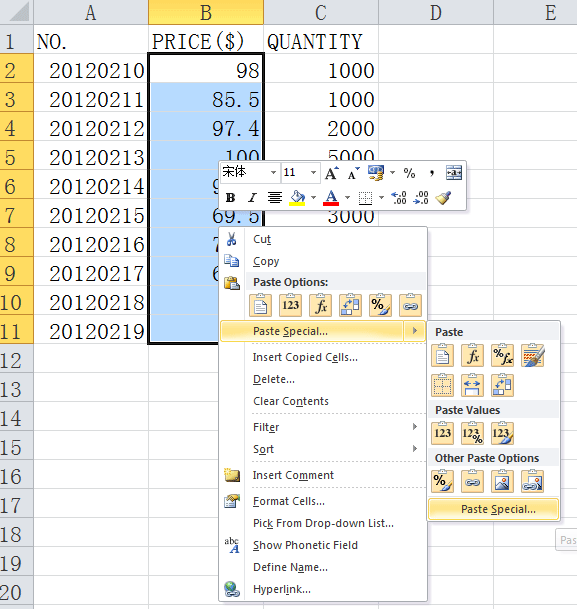
Task: Click the Cut scissors icon
Action: pyautogui.click(x=231, y=239)
